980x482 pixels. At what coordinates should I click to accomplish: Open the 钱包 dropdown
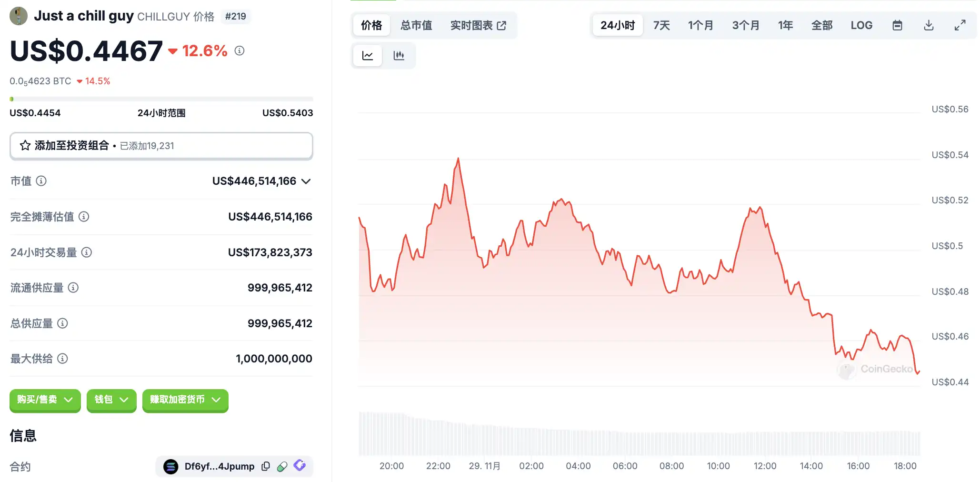tap(111, 400)
